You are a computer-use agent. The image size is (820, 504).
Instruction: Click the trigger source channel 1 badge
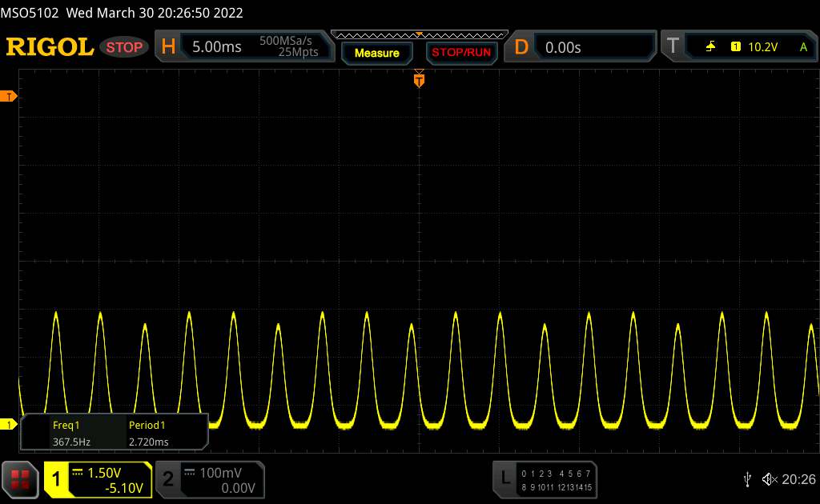(735, 47)
